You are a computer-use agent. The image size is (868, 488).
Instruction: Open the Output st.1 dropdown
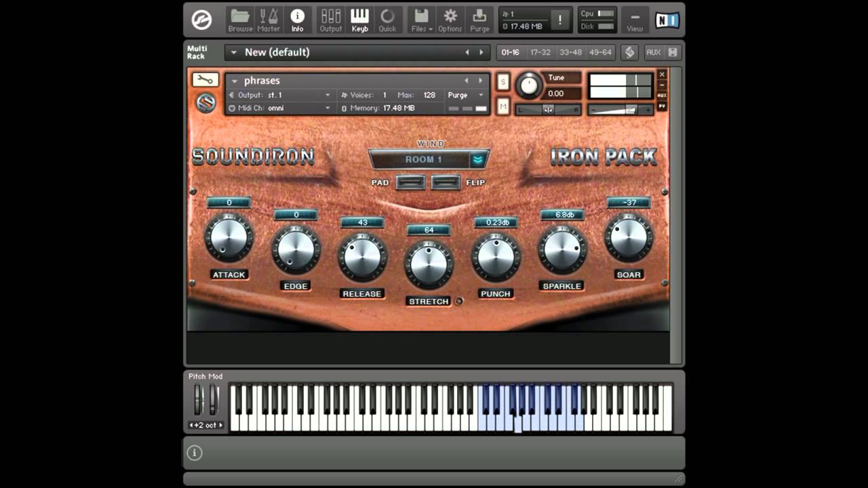tap(280, 95)
